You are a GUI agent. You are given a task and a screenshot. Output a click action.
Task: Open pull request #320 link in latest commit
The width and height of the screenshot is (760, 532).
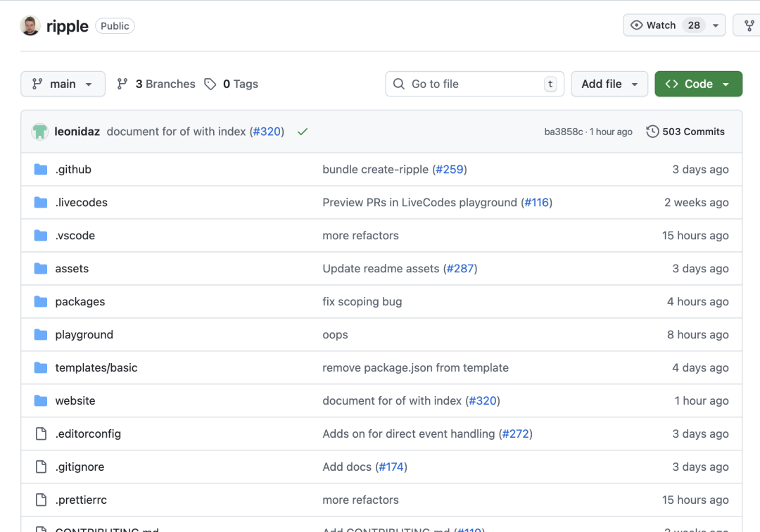pos(267,132)
